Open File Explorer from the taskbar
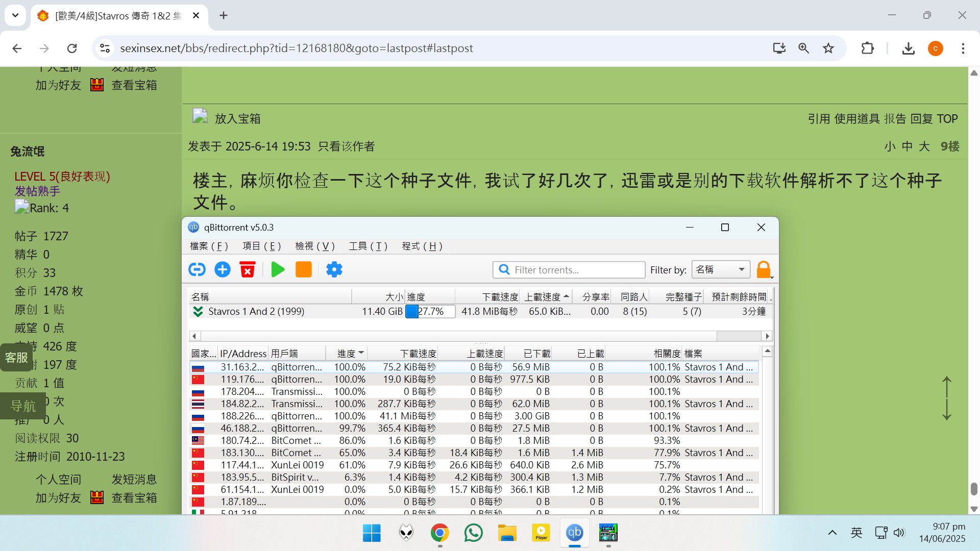Screen dimensions: 980x551 coord(507,533)
